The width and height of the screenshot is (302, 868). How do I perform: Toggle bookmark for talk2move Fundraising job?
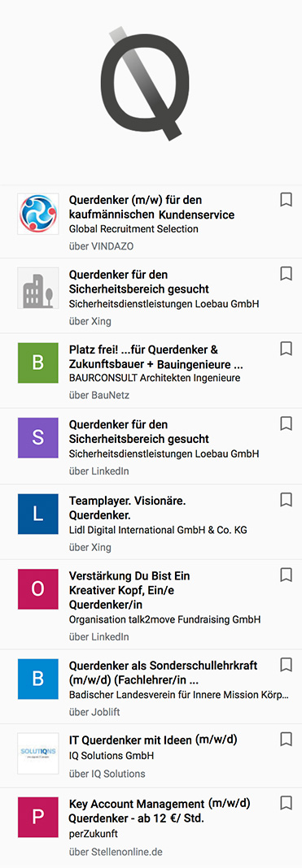click(286, 575)
